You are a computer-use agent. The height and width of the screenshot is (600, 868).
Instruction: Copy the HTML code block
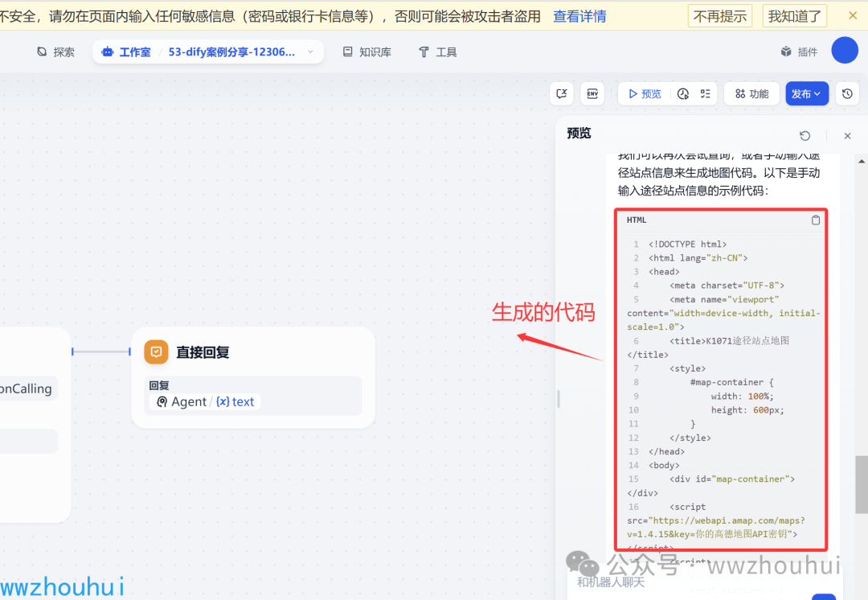pyautogui.click(x=816, y=220)
